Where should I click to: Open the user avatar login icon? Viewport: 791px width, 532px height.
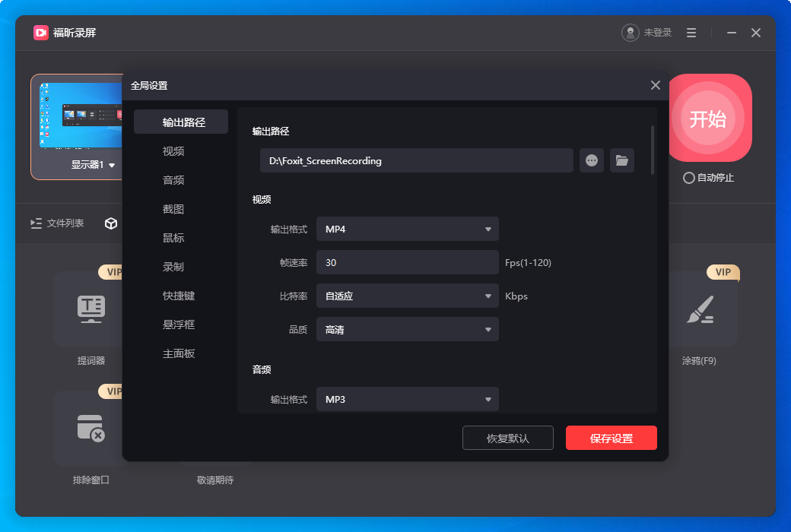click(x=630, y=33)
